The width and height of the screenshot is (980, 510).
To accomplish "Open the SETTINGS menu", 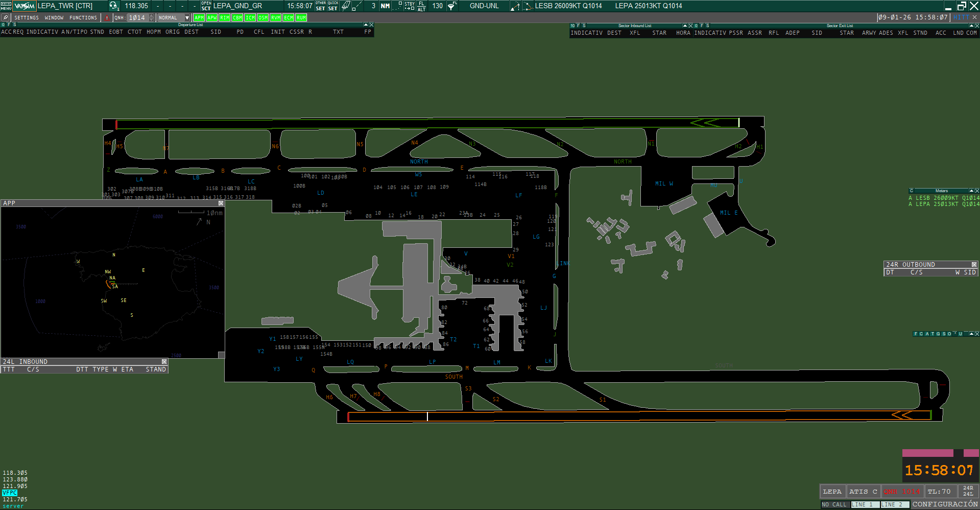I will point(27,17).
